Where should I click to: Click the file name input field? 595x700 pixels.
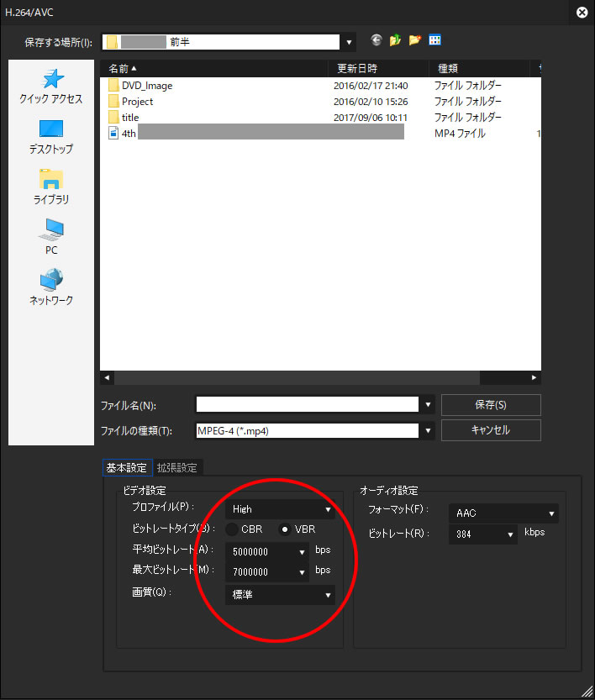pyautogui.click(x=307, y=404)
